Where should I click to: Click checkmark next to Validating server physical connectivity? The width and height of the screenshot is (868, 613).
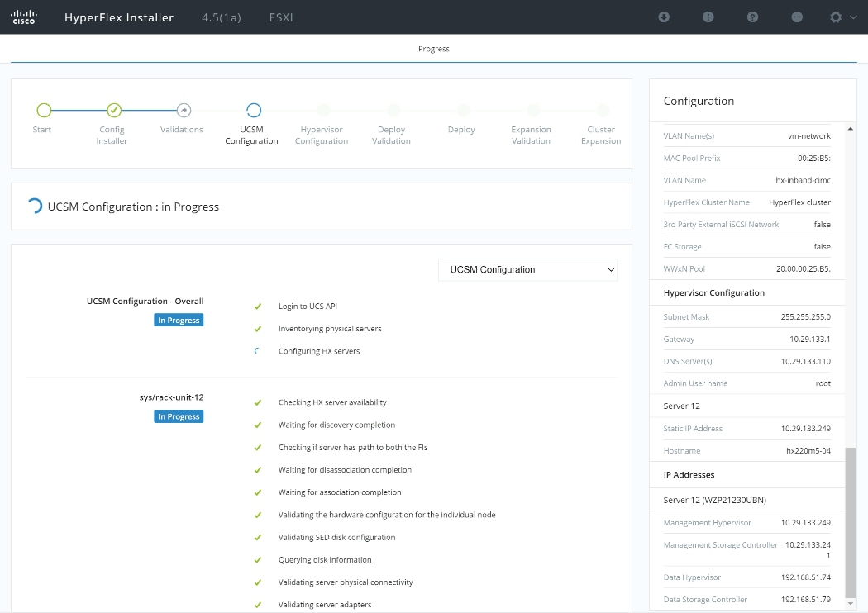257,582
